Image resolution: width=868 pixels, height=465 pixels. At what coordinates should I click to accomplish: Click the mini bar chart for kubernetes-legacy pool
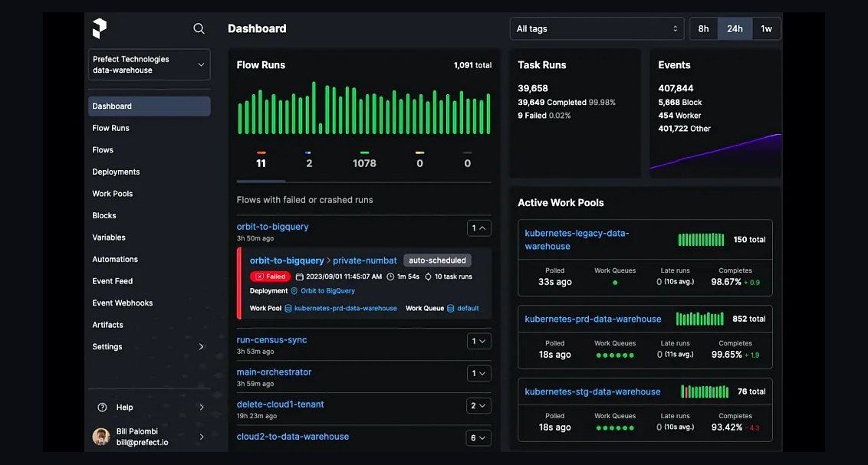tap(701, 240)
